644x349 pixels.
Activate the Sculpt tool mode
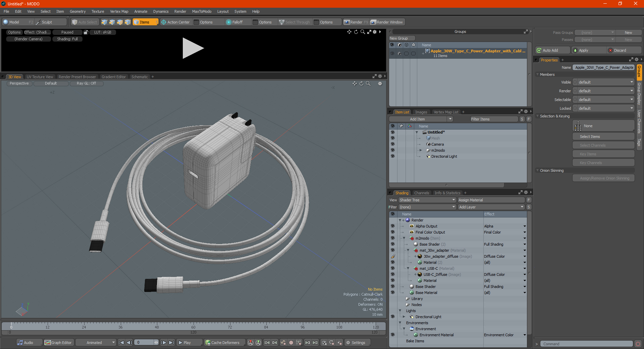point(47,22)
